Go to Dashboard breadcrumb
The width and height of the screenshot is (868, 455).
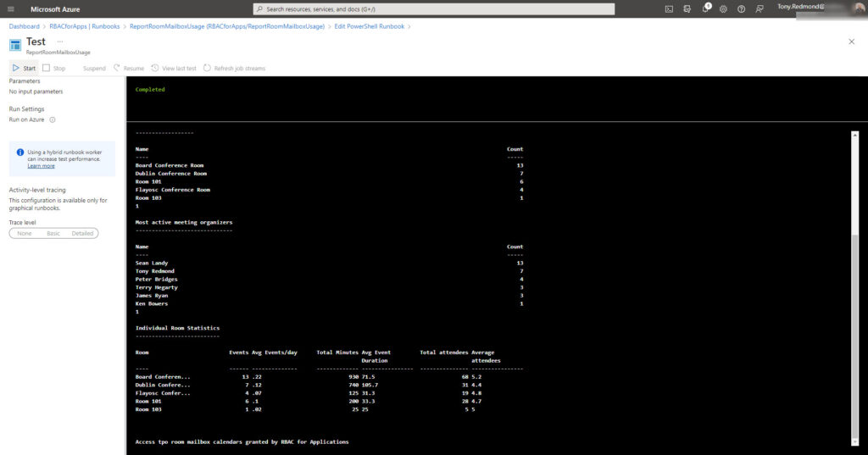[x=24, y=26]
